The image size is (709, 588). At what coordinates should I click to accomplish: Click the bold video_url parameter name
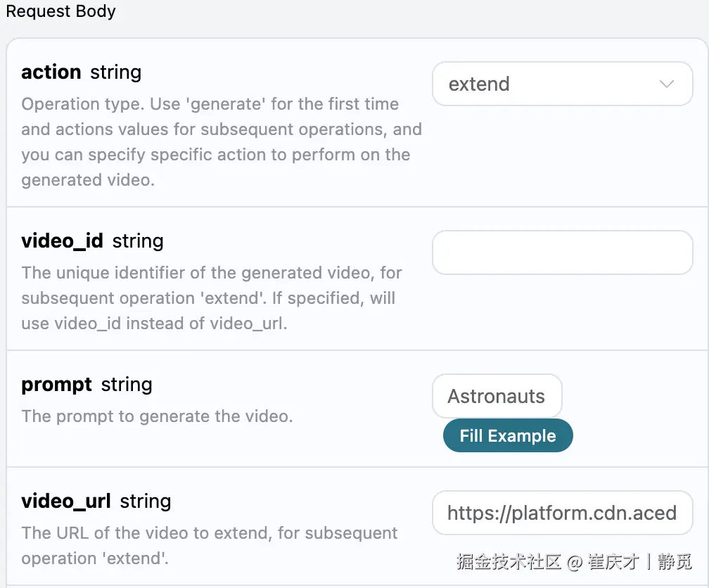[x=66, y=501]
